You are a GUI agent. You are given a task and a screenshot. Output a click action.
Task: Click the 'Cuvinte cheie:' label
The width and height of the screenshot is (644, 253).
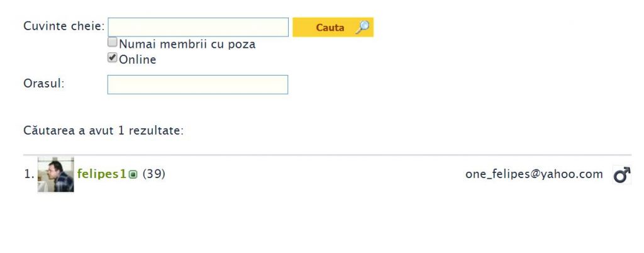click(x=64, y=26)
